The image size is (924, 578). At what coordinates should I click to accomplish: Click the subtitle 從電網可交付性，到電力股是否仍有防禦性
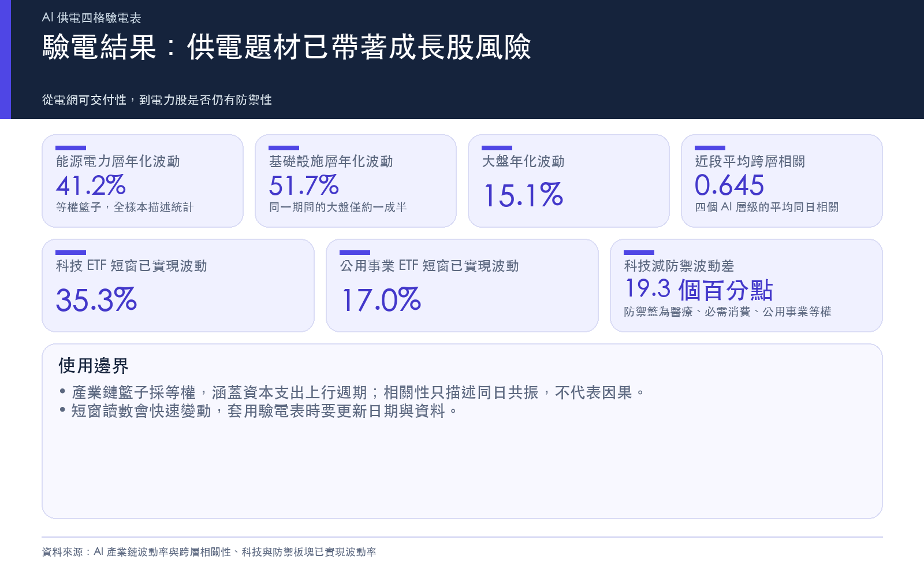coord(157,100)
